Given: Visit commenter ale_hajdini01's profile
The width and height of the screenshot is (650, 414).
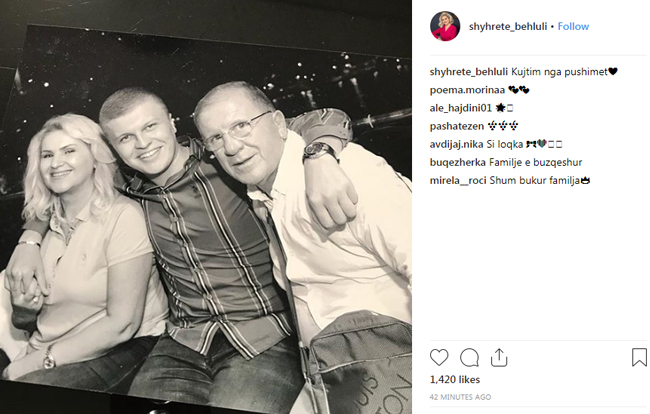Looking at the screenshot, I should 461,108.
